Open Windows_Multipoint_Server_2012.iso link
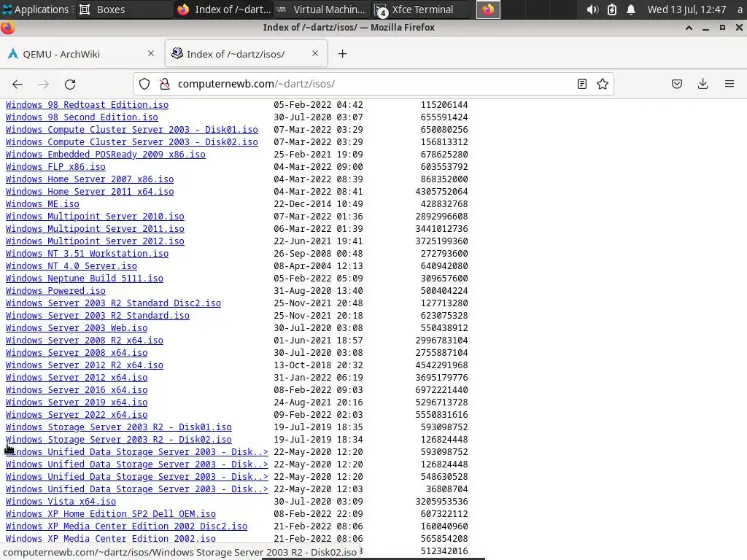Viewport: 747px width, 560px height. 95,241
